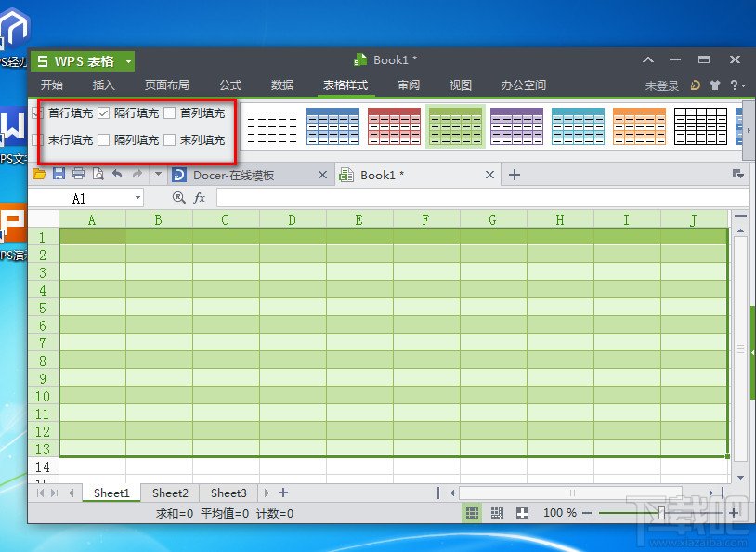
Task: Toggle 首行填充 checkbox
Action: 37,113
